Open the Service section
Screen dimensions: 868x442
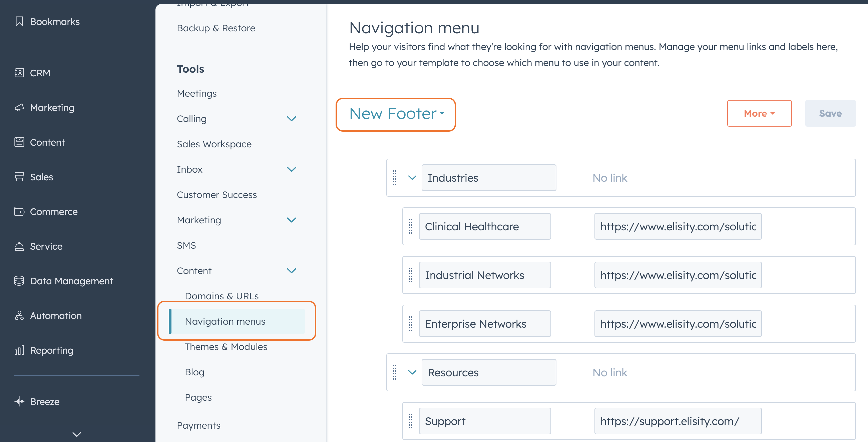(x=46, y=246)
